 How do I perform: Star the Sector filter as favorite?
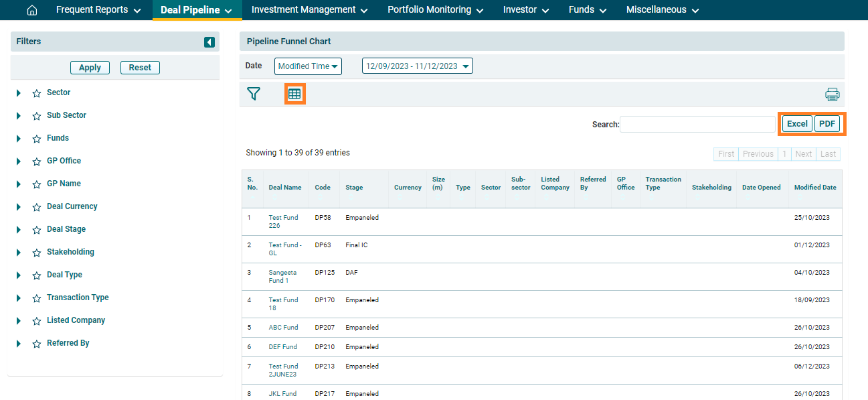[37, 93]
